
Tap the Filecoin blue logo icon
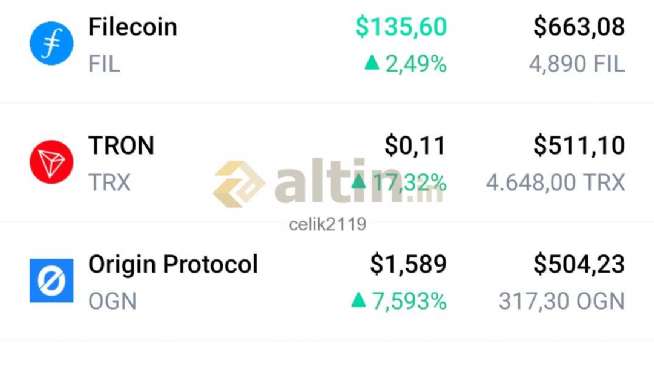pos(52,43)
